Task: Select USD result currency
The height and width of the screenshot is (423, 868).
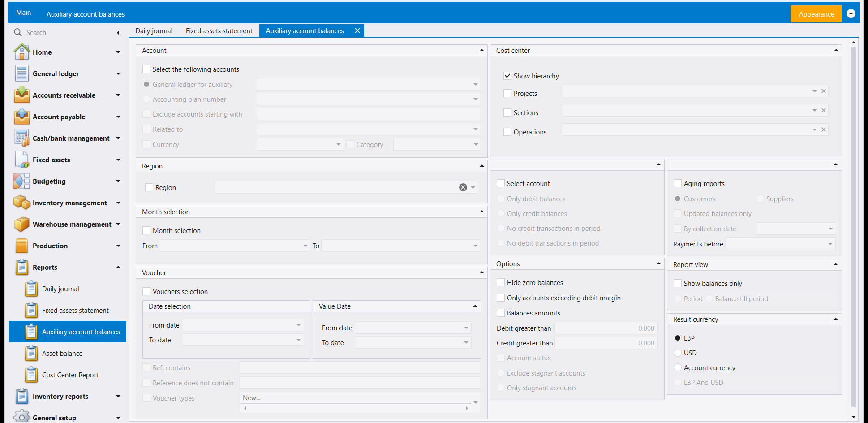Action: tap(678, 353)
